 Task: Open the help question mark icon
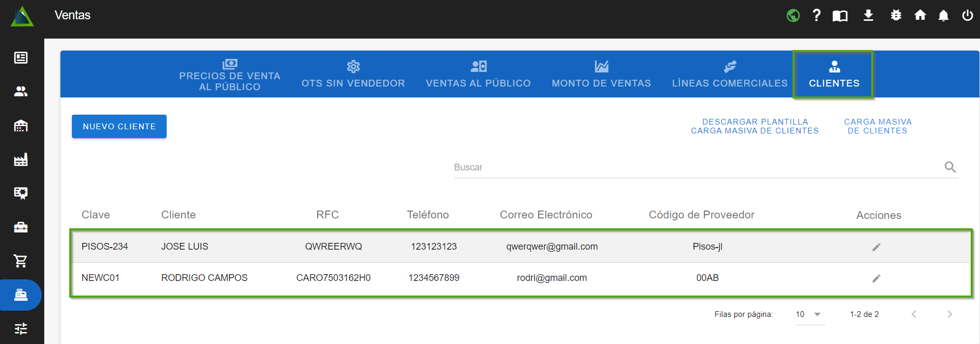point(816,16)
